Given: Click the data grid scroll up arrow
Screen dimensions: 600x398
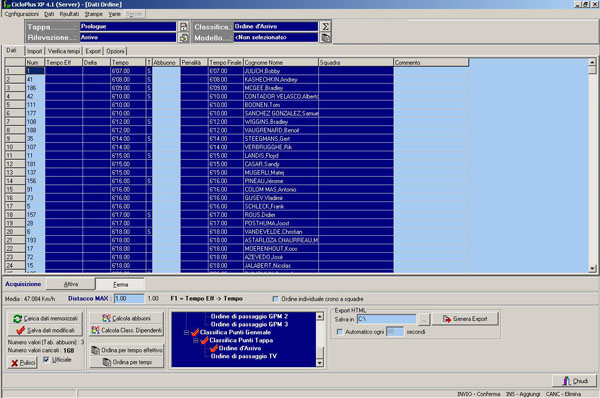Looking at the screenshot, I should tap(592, 62).
